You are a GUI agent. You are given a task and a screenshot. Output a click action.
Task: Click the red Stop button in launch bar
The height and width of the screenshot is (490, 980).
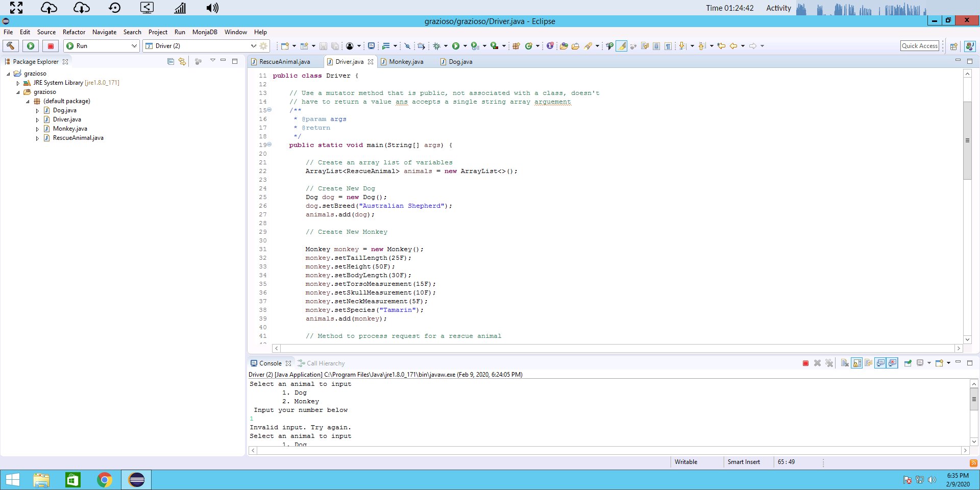[51, 46]
